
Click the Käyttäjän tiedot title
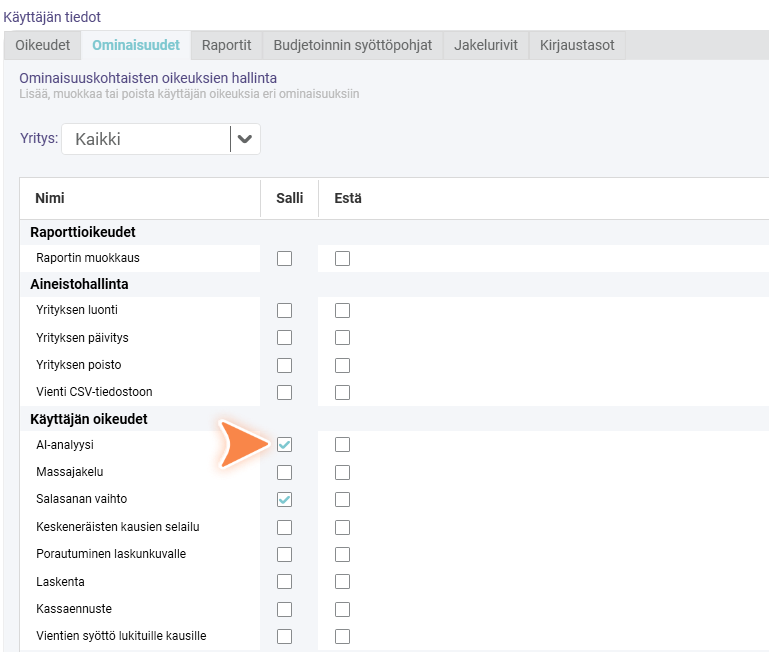coord(52,17)
